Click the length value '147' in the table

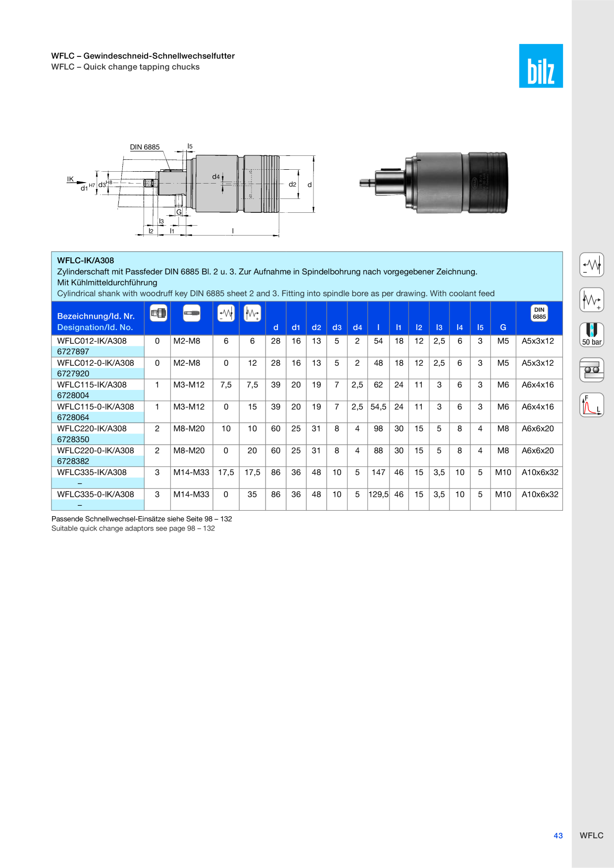coord(378,472)
